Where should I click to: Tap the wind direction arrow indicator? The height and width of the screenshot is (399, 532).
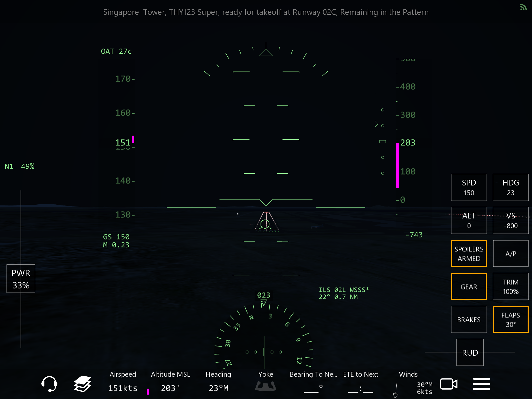pyautogui.click(x=396, y=390)
